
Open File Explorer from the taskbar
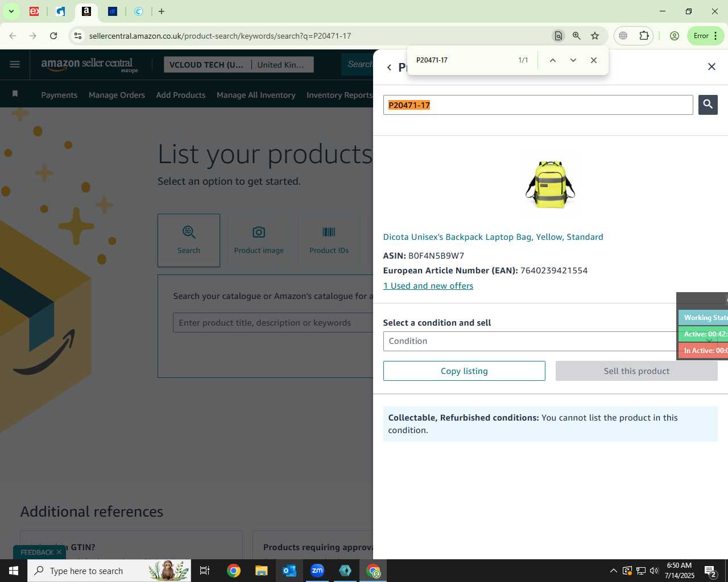(x=261, y=571)
